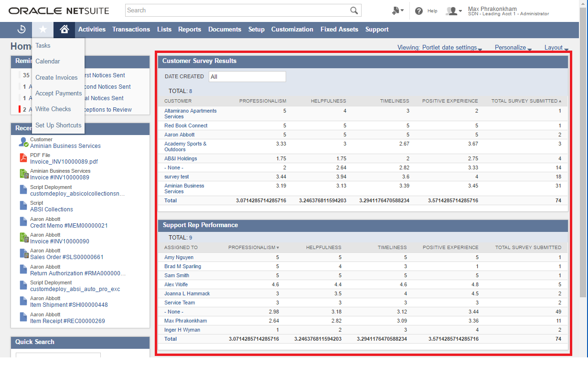Open the Support menu

[377, 30]
